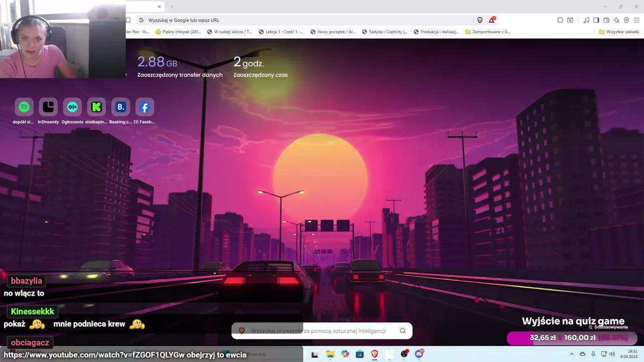Open Brave VPN shield icon

[x=626, y=20]
